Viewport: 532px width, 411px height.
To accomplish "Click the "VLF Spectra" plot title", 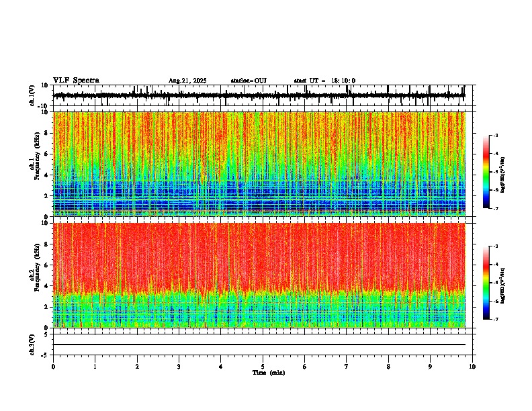I will point(76,81).
